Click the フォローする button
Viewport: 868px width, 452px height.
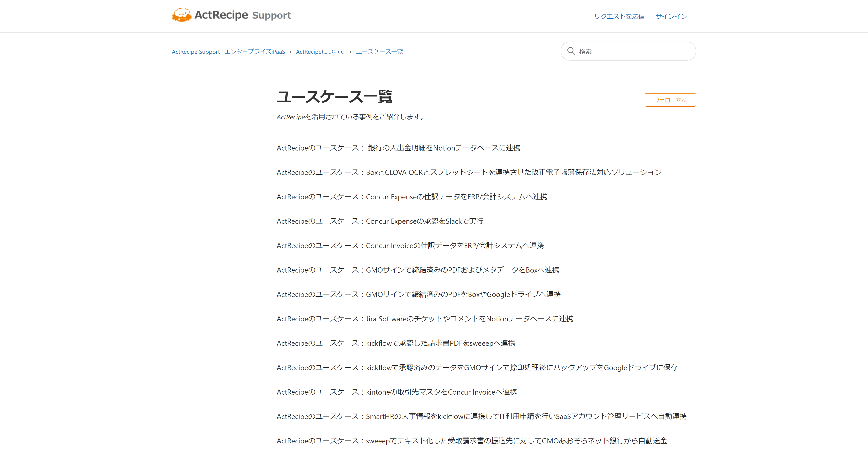click(x=670, y=100)
